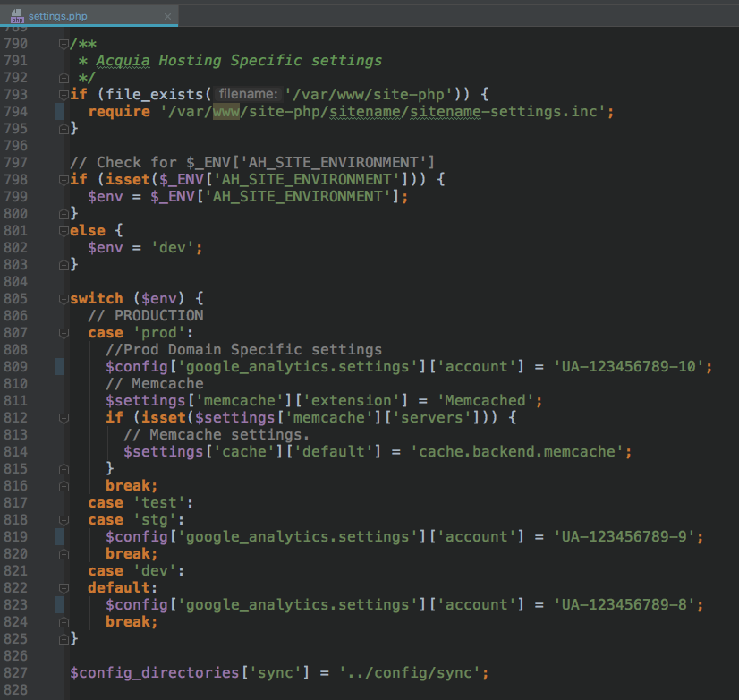Click the '// PRODUCTION' comment
The height and width of the screenshot is (700, 739).
click(x=146, y=316)
